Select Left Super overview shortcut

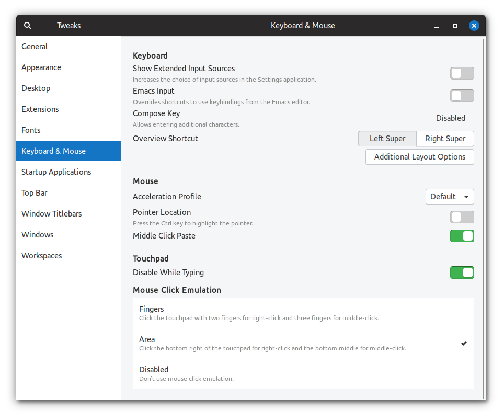pyautogui.click(x=387, y=139)
